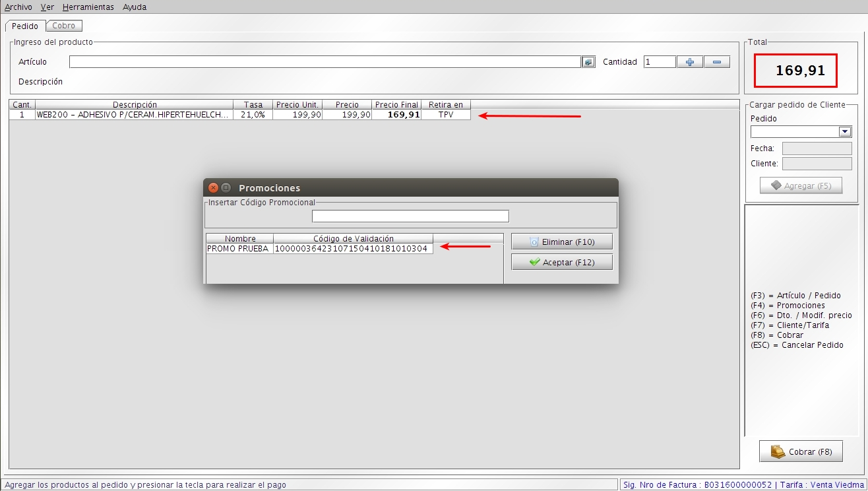Viewport: 868px width, 491px height.
Task: Click the Agregar (F5) button
Action: pos(801,186)
